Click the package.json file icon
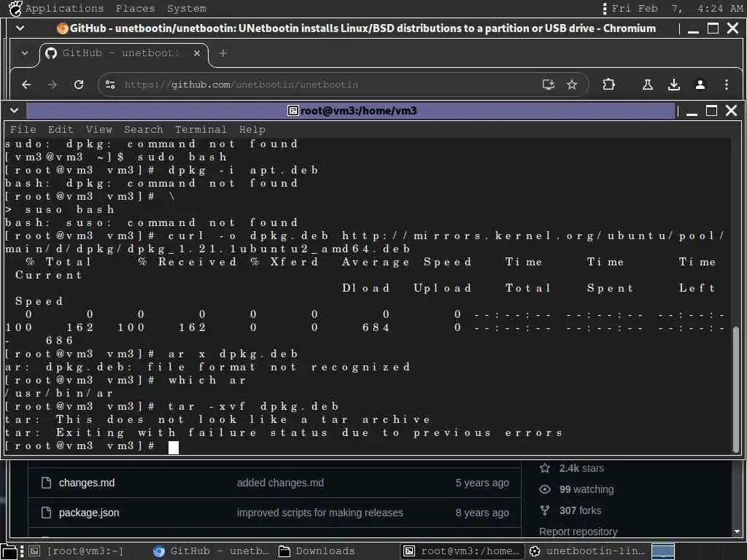747x560 pixels. pos(46,513)
